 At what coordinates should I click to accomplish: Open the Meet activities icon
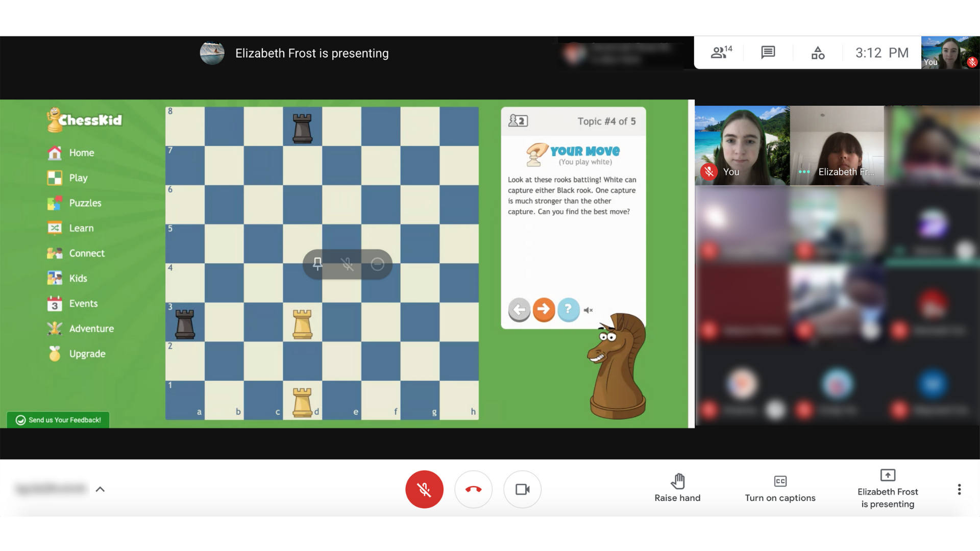[817, 53]
